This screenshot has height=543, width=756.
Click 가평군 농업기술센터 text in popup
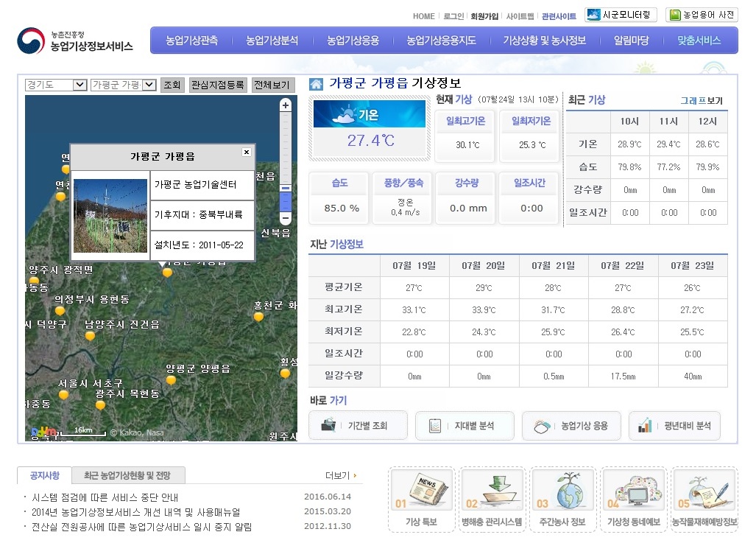click(x=195, y=184)
